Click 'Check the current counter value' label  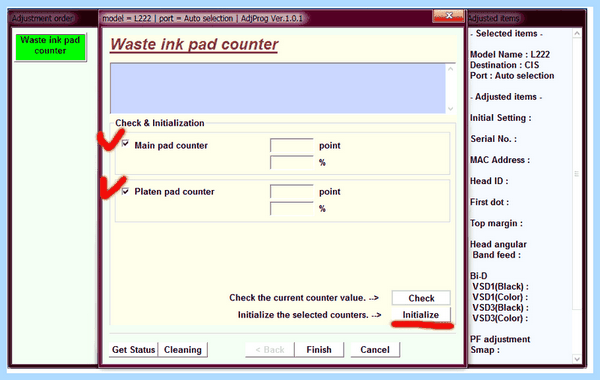[298, 298]
